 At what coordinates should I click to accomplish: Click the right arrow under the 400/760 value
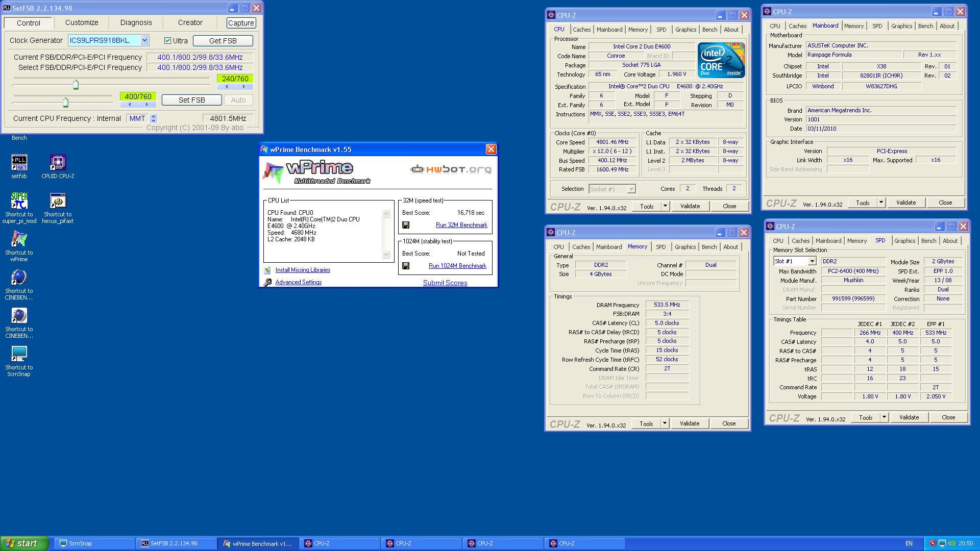tap(147, 105)
